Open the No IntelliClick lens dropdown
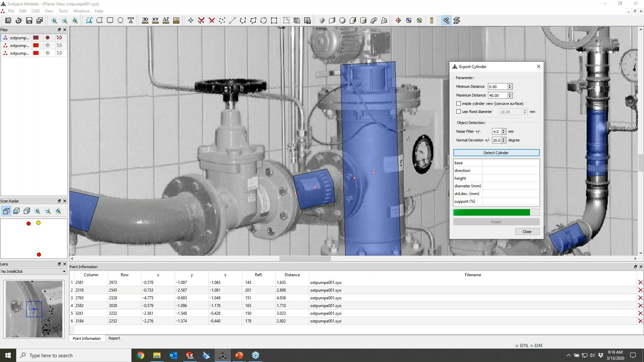This screenshot has height=362, width=644. (33, 271)
